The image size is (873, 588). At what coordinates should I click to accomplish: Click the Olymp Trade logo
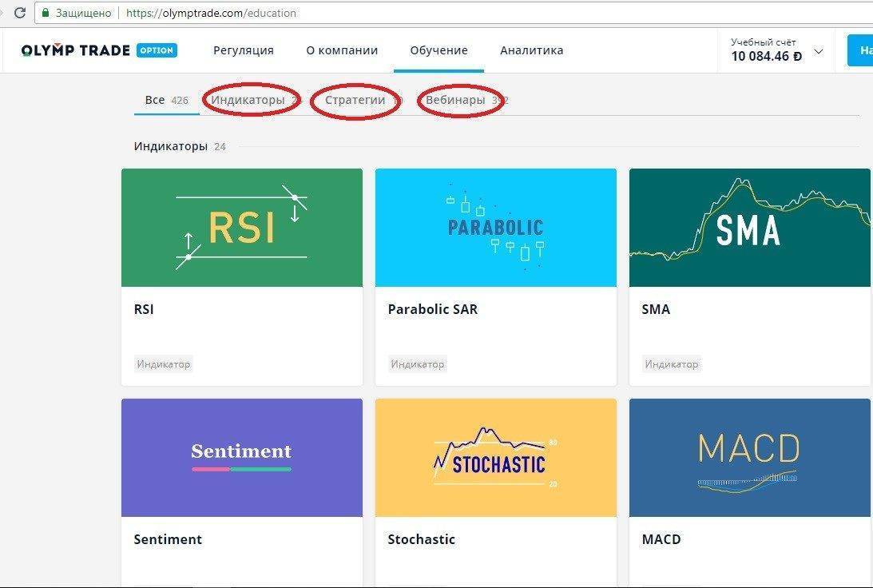click(75, 50)
